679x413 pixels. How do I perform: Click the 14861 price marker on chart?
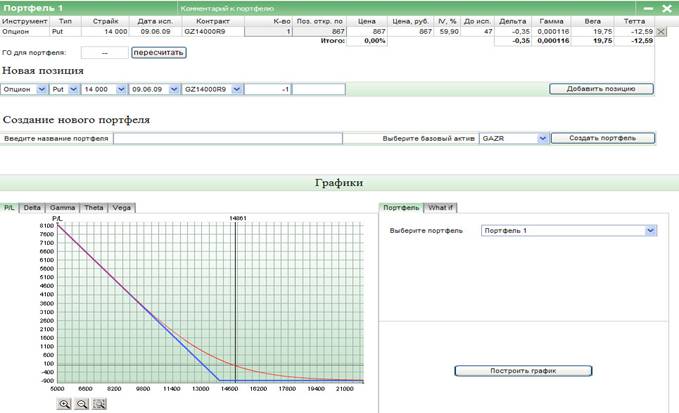(x=238, y=218)
